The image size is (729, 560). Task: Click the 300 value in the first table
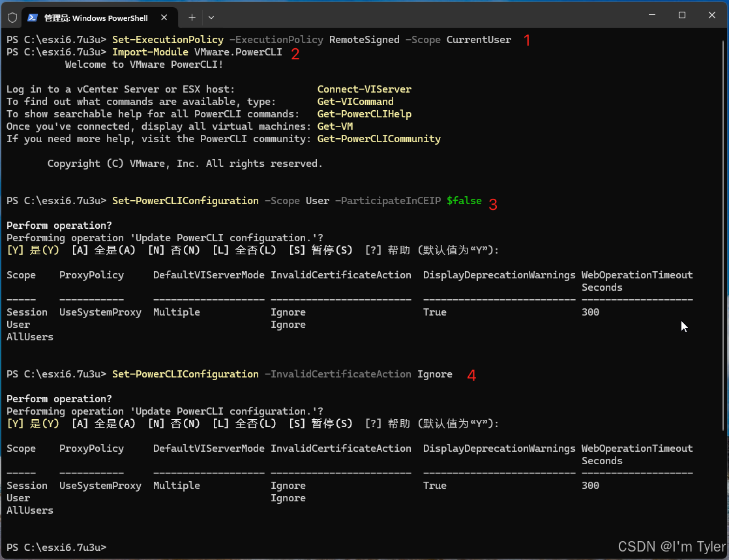(x=591, y=312)
